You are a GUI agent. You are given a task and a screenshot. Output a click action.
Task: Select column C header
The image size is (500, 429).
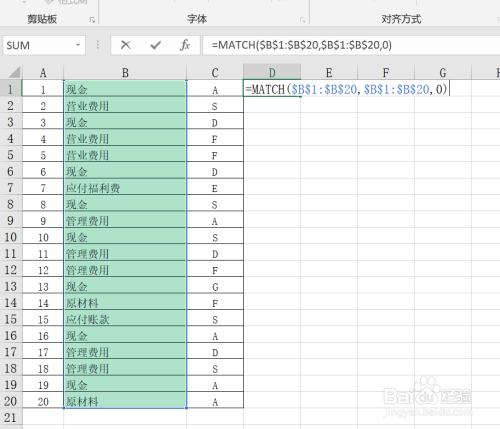tap(215, 72)
